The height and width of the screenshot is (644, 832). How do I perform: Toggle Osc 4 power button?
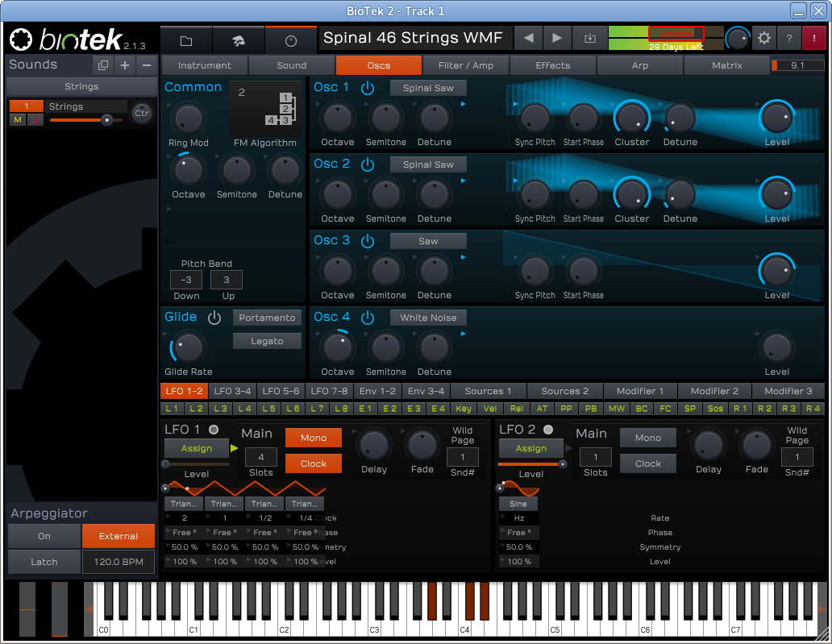coord(368,318)
